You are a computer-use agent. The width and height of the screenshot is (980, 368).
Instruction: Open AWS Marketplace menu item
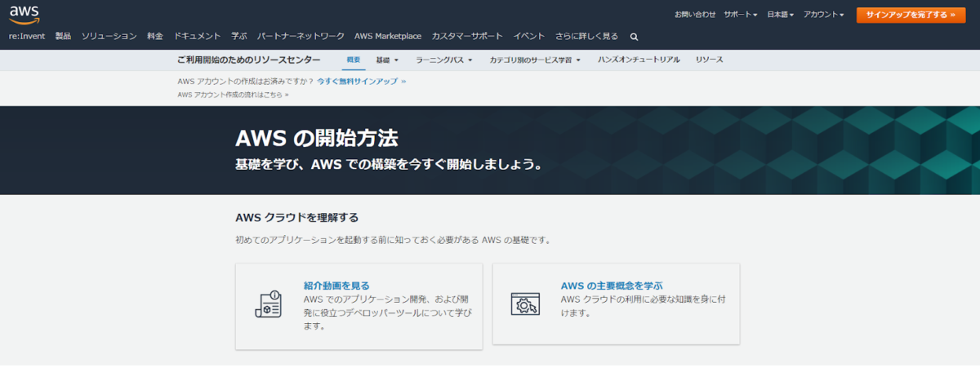(388, 37)
